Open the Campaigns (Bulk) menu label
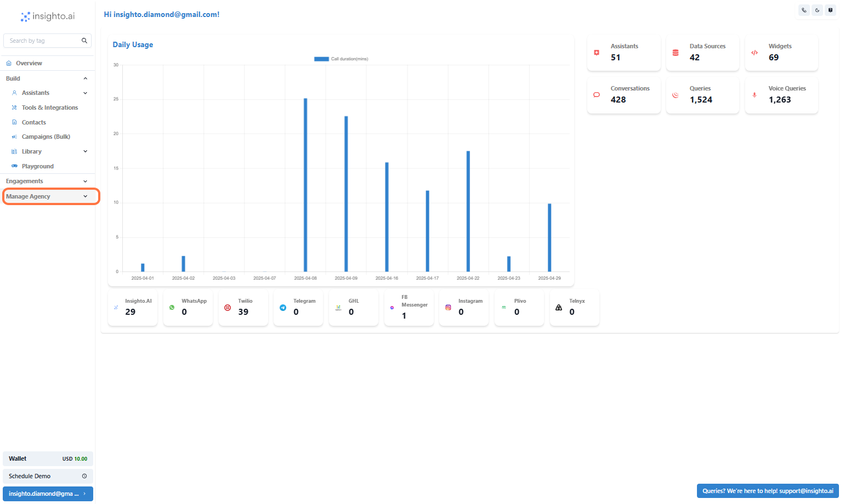845x504 pixels. (46, 137)
